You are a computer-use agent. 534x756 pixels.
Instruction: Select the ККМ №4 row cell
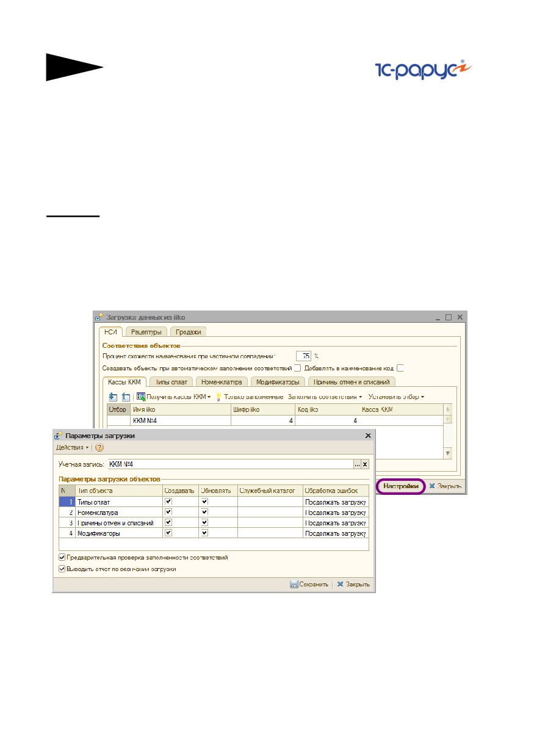pos(181,420)
